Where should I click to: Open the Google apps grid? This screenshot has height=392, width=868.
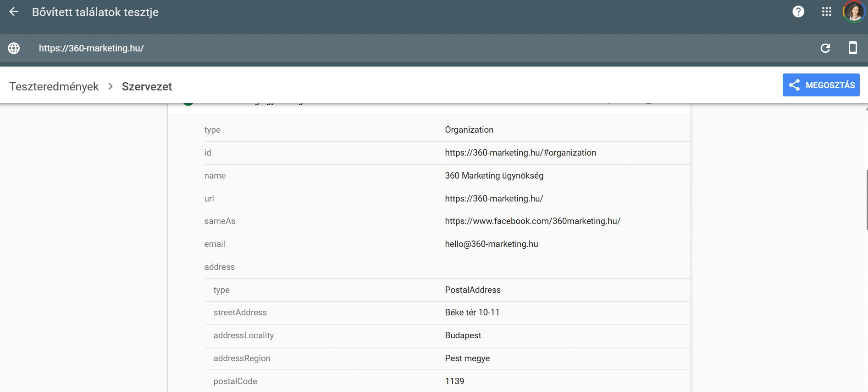click(x=826, y=12)
